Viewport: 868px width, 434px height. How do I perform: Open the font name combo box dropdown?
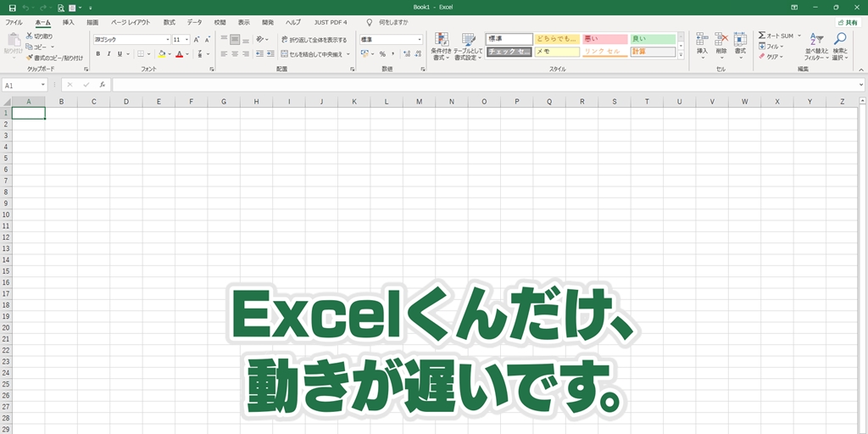tap(168, 40)
